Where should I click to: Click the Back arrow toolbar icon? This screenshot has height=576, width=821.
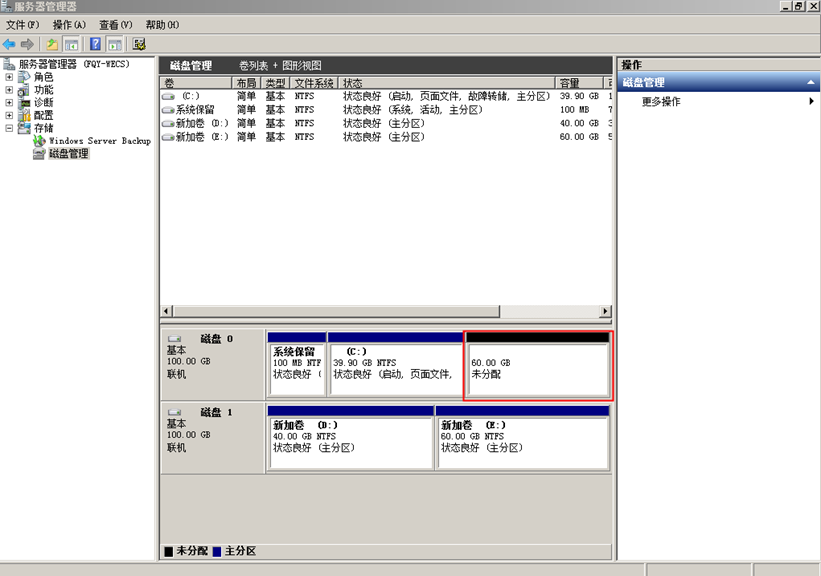9,44
